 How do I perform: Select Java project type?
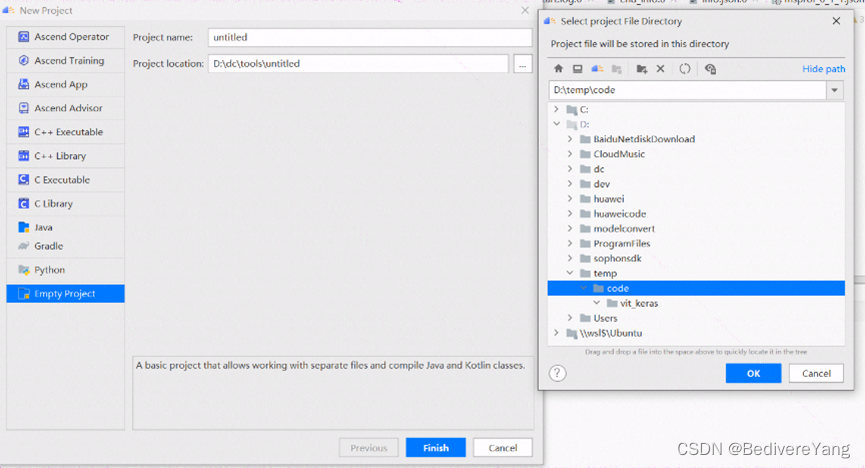click(66, 227)
